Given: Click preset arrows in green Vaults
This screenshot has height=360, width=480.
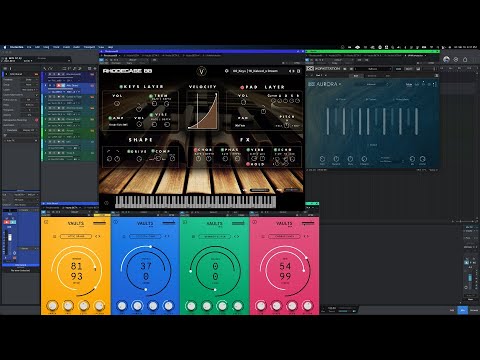Looking at the screenshot, I should 236,236.
